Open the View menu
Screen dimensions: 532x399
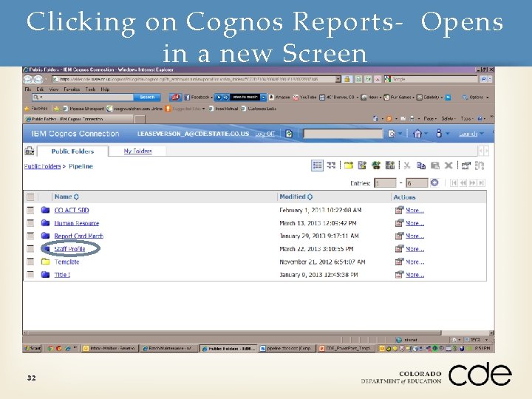click(x=54, y=89)
